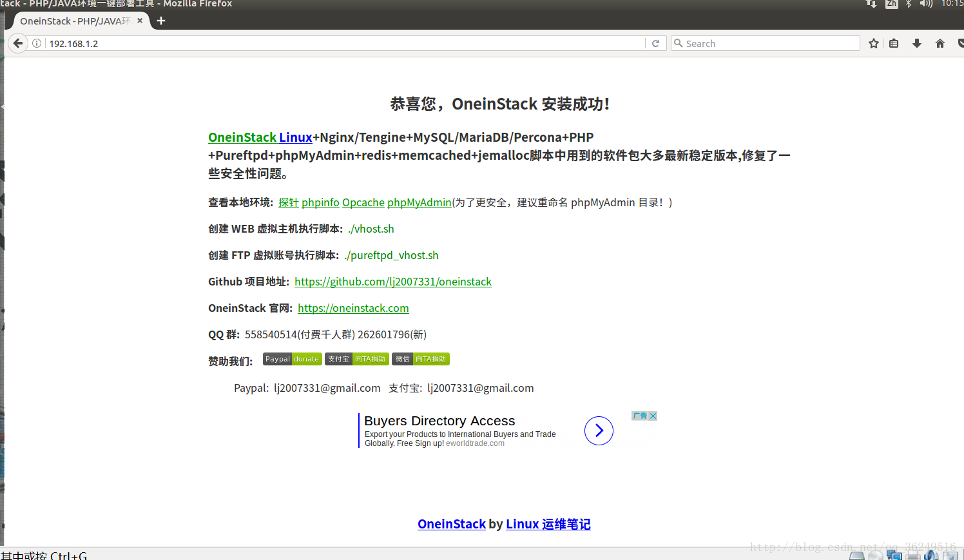Click the 192.168.1.2 address bar
The width and height of the screenshot is (964, 560).
[322, 43]
